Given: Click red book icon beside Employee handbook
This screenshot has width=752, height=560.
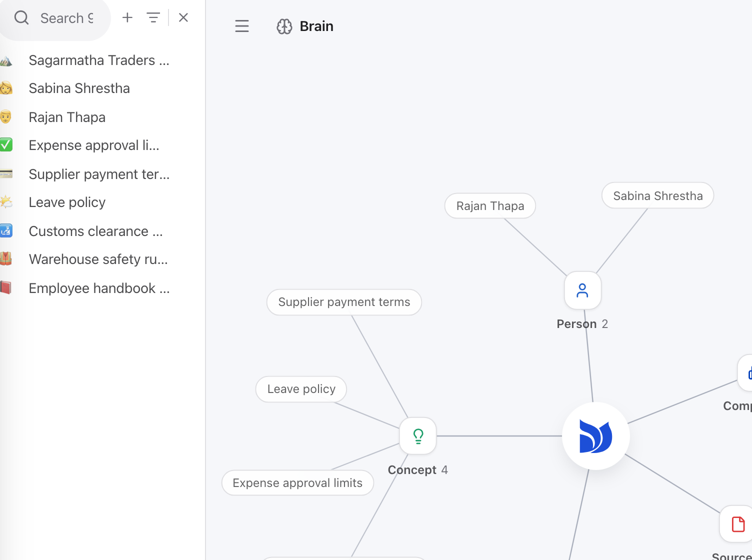Looking at the screenshot, I should coord(6,288).
